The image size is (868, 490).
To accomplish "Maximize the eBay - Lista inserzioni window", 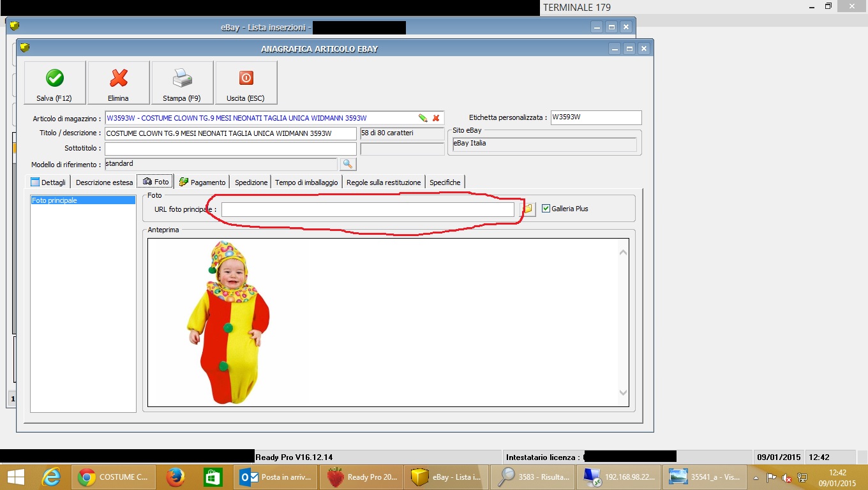I will (611, 27).
